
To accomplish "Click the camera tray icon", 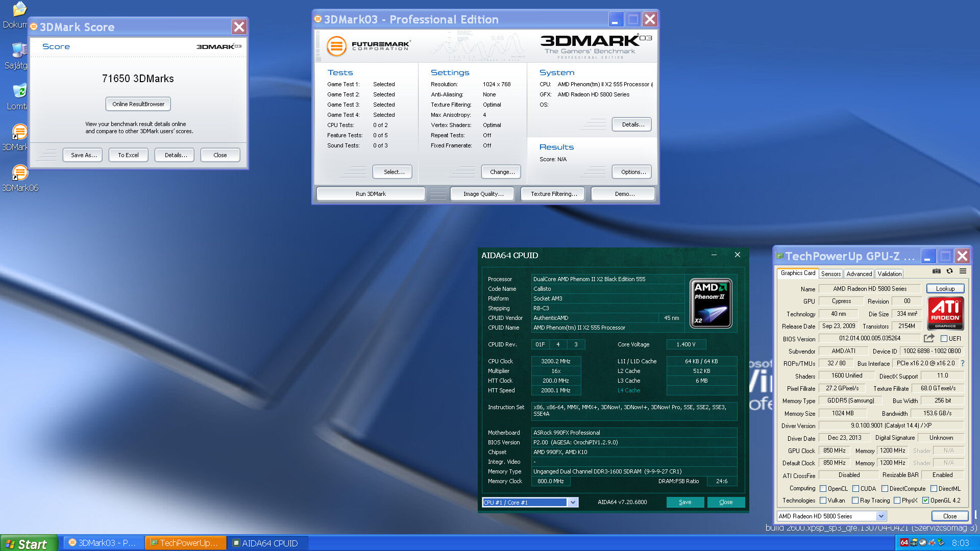I will point(914,543).
